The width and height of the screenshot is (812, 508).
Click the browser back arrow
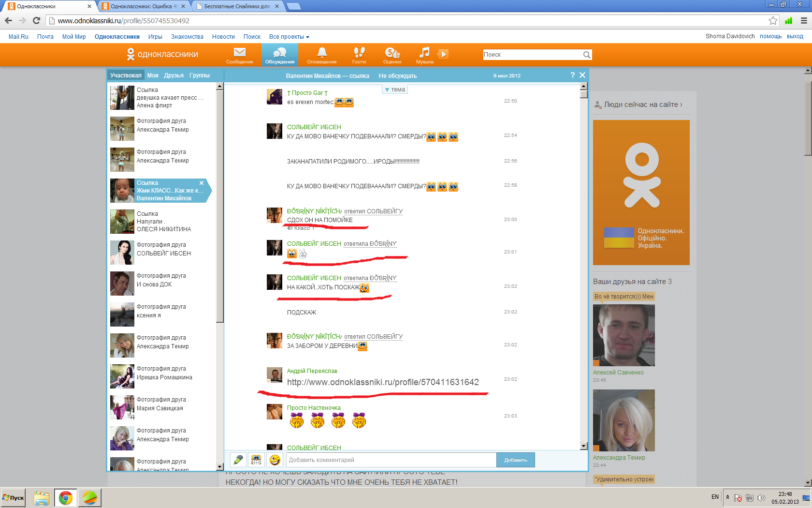coord(8,20)
